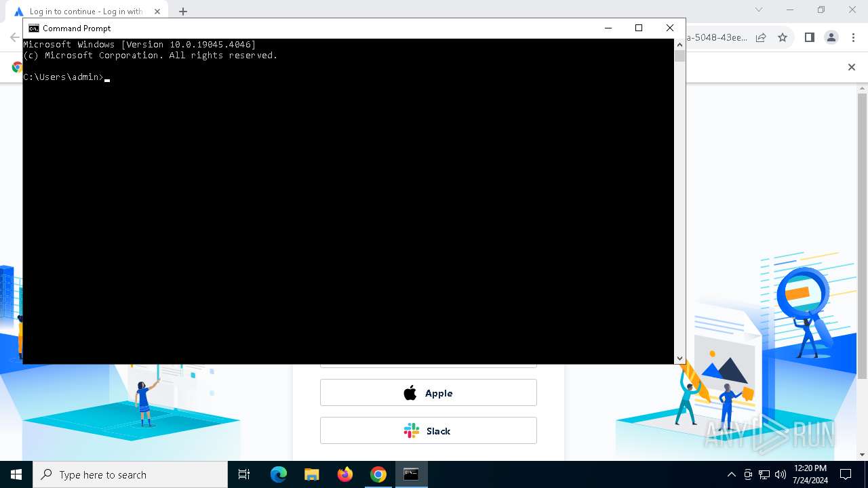Dismiss the Chrome infobar
Screen dimensions: 868x488
tap(852, 67)
